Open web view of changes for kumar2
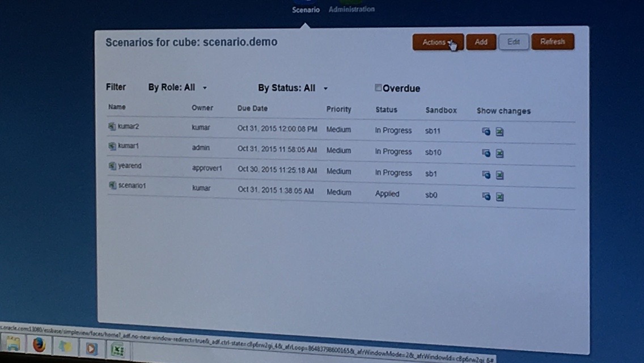This screenshot has height=363, width=644. [x=486, y=132]
